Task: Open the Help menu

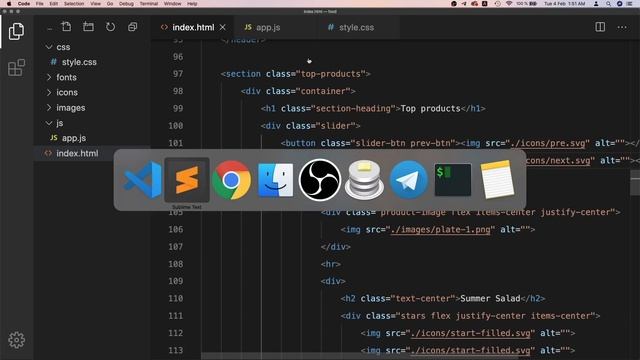Action: click(x=192, y=4)
